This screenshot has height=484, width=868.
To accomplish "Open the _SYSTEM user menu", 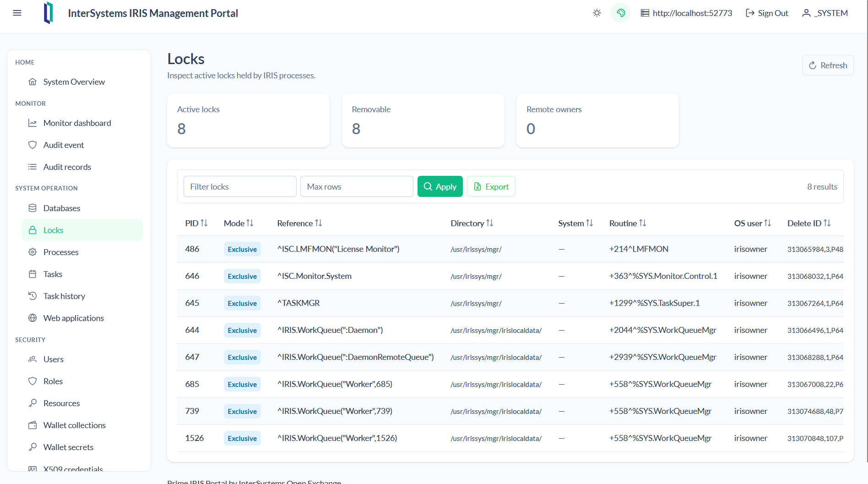I will pos(825,13).
